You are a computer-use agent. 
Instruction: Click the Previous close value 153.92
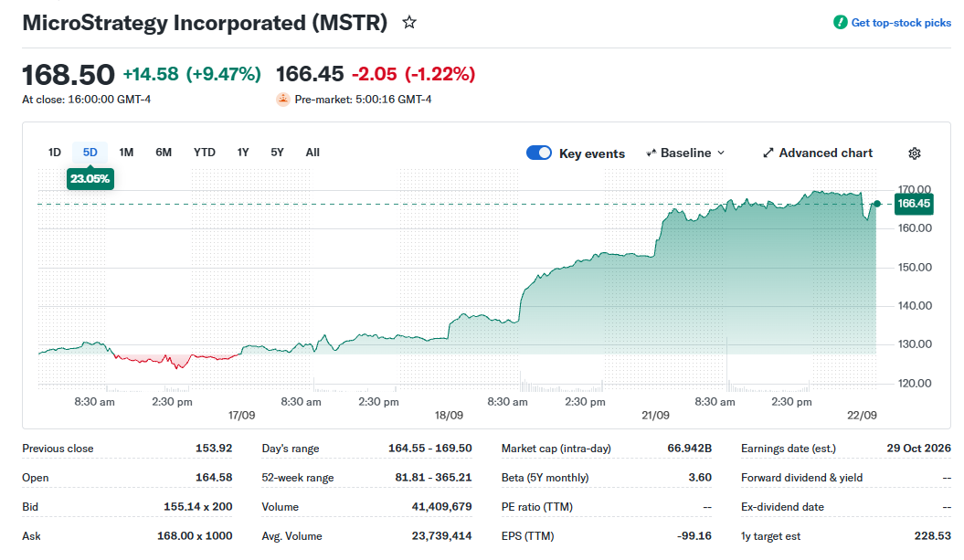[214, 449]
